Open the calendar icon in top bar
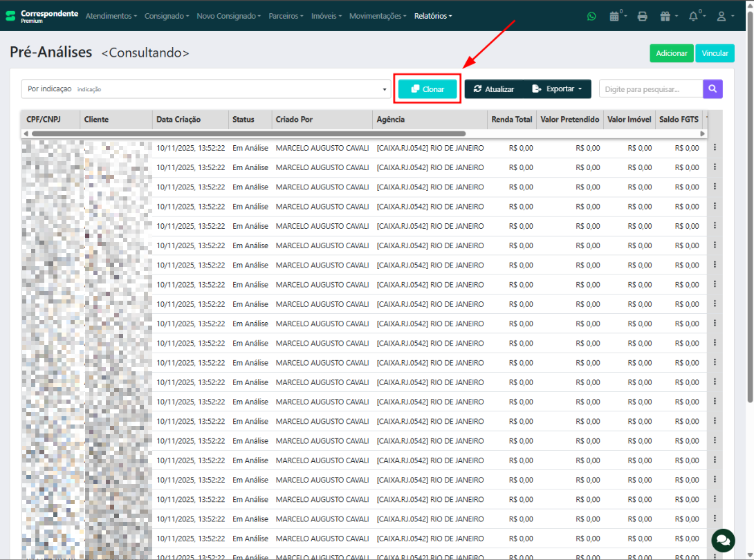754x560 pixels. 614,16
